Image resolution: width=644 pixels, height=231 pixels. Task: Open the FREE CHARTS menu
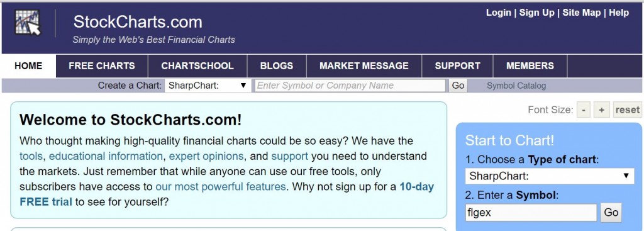tap(102, 65)
